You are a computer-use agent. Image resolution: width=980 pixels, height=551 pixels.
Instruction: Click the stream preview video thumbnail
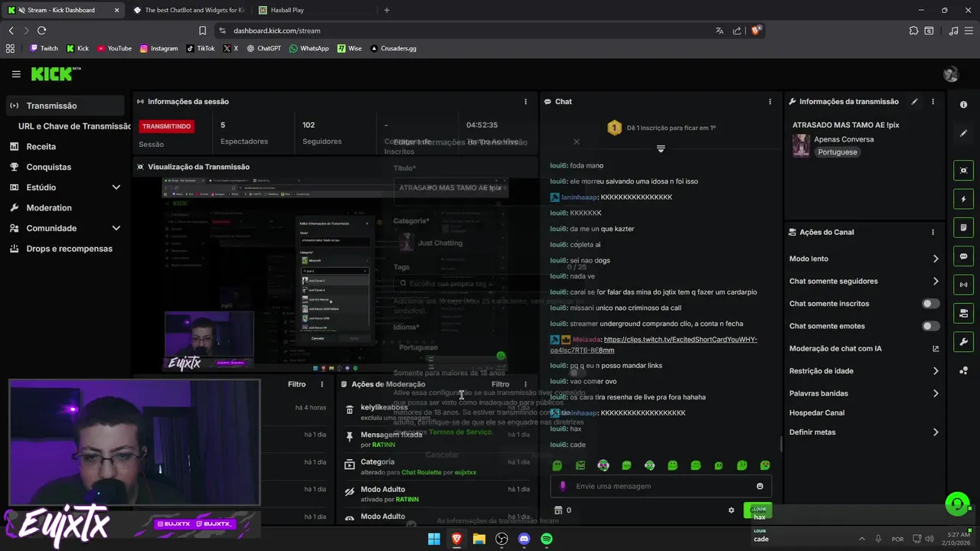(335, 275)
